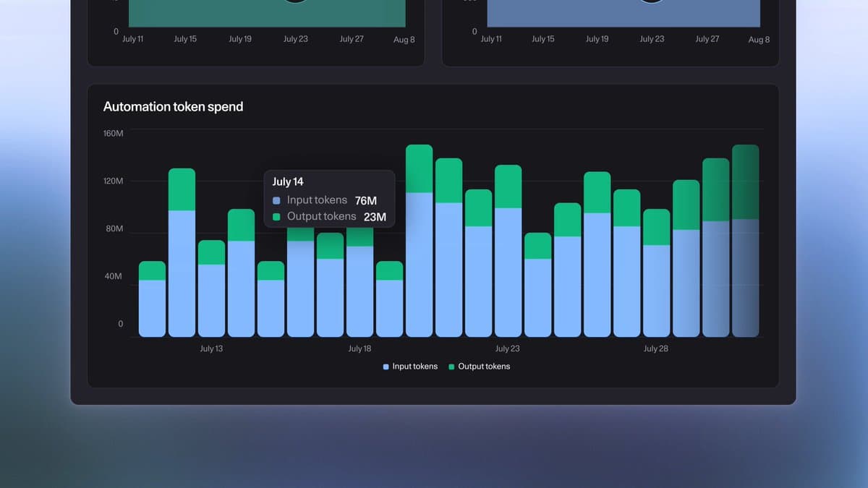
Task: Toggle the Input tokens legend entry
Action: pyautogui.click(x=410, y=367)
